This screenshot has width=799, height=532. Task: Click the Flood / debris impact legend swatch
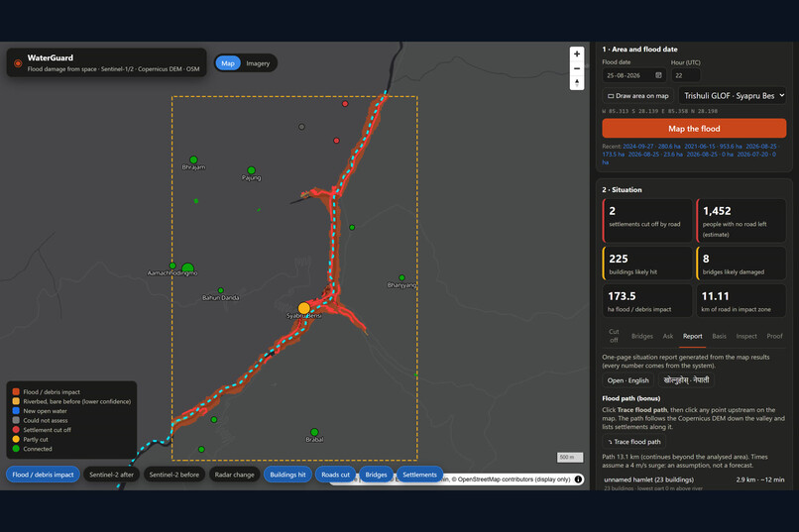click(16, 391)
